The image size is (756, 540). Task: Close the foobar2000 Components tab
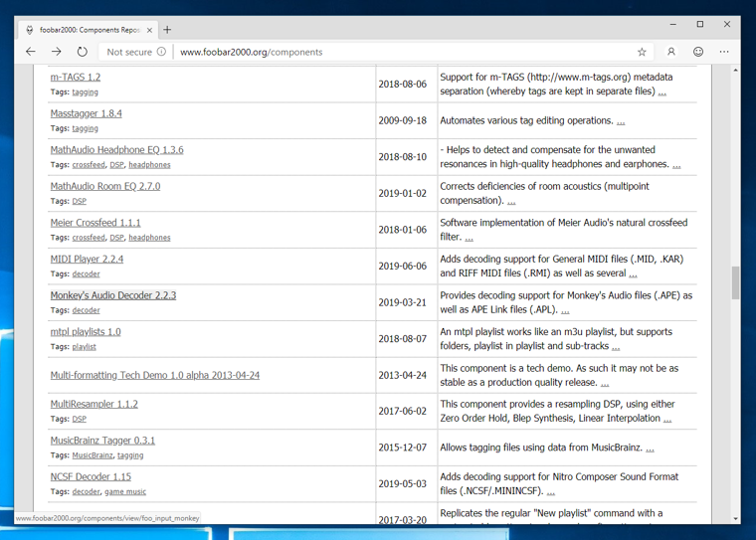point(149,30)
